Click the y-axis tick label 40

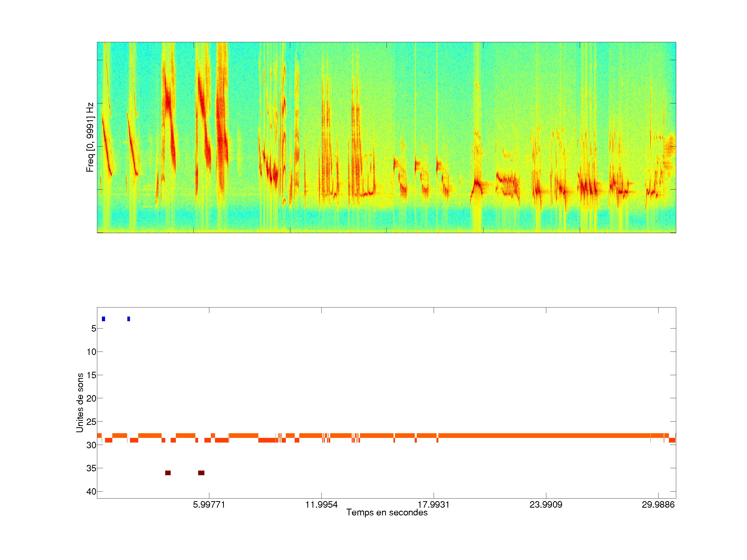[91, 492]
